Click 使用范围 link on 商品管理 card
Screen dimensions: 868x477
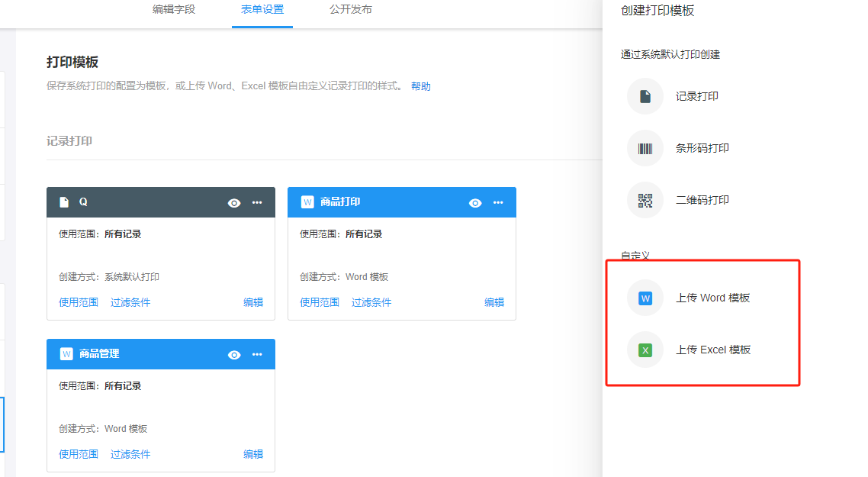79,454
